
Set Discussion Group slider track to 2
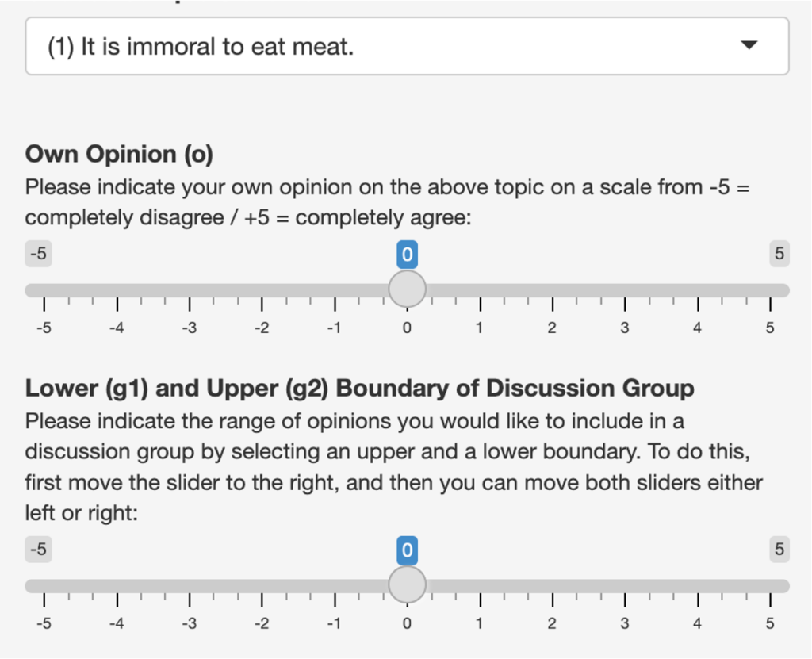click(553, 586)
